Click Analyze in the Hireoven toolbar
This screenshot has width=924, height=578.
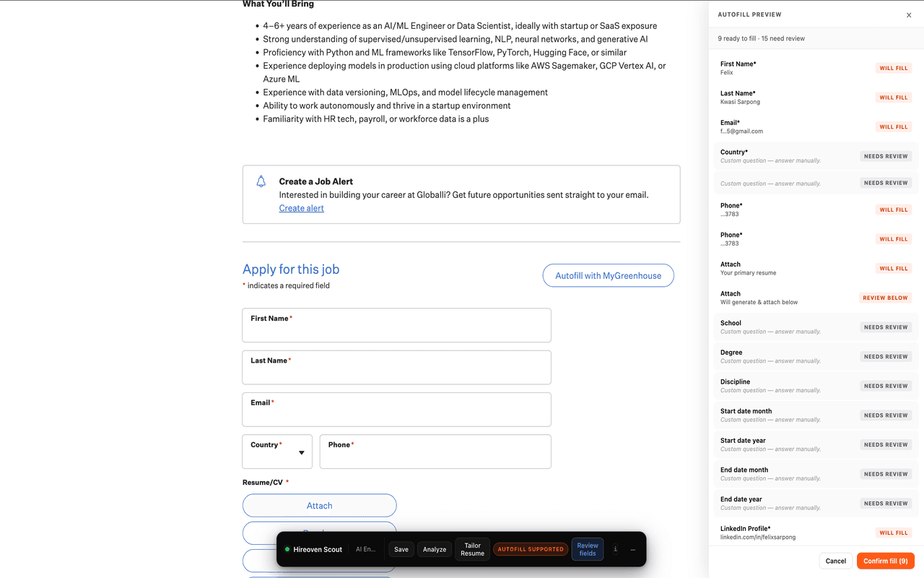(435, 549)
